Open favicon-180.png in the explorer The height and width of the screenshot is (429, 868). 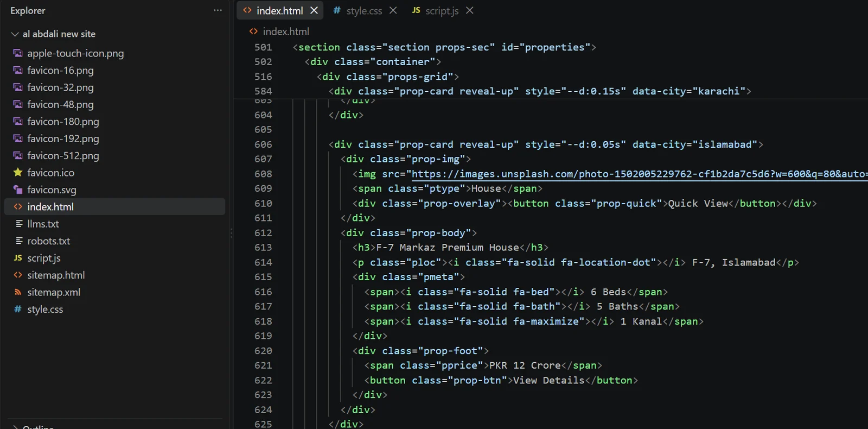(63, 122)
